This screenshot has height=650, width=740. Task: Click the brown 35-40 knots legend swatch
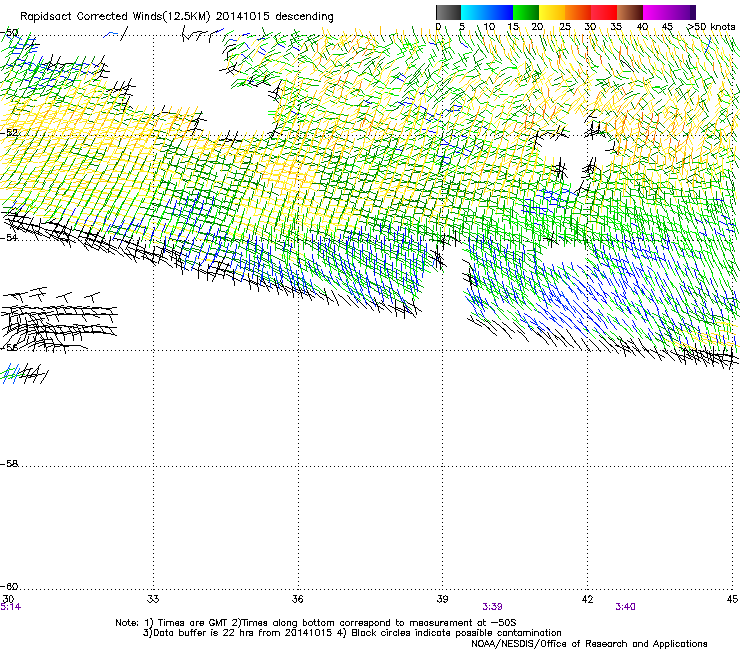[630, 12]
